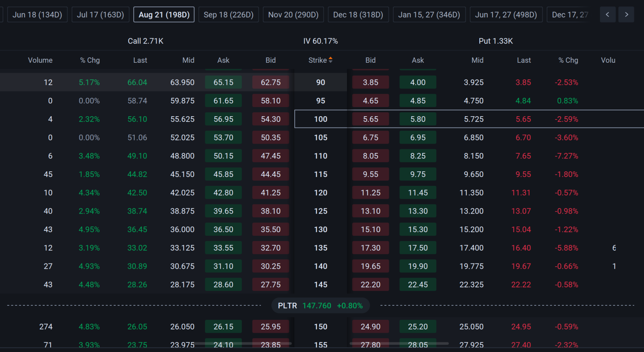The height and width of the screenshot is (352, 644).
Task: Select the Jul 17 (163D) expiration tab
Action: click(x=100, y=14)
